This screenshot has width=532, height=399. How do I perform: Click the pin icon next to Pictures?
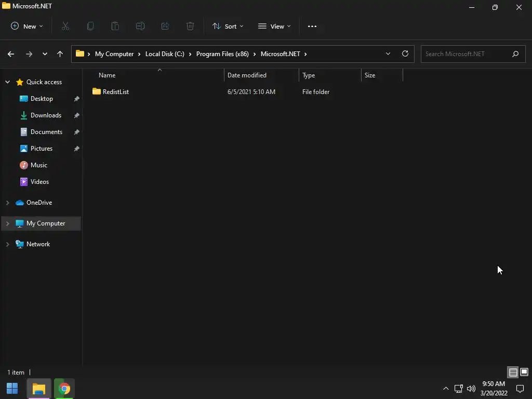[x=77, y=149]
